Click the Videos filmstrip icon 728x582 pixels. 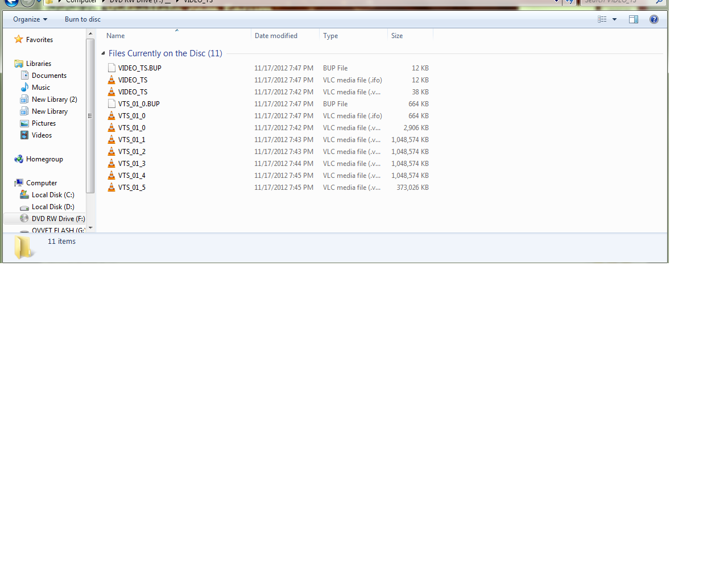pos(24,135)
